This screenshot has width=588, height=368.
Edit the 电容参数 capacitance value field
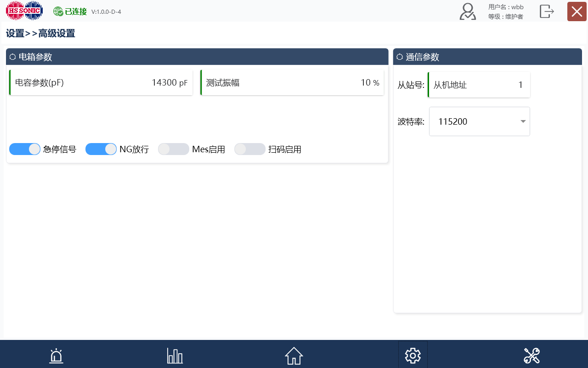[101, 83]
